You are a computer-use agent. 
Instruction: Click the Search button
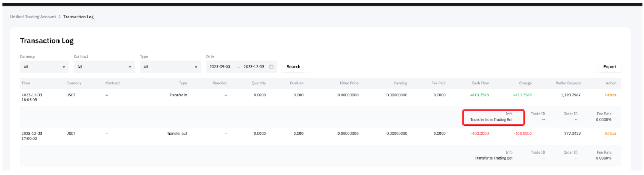coord(293,67)
